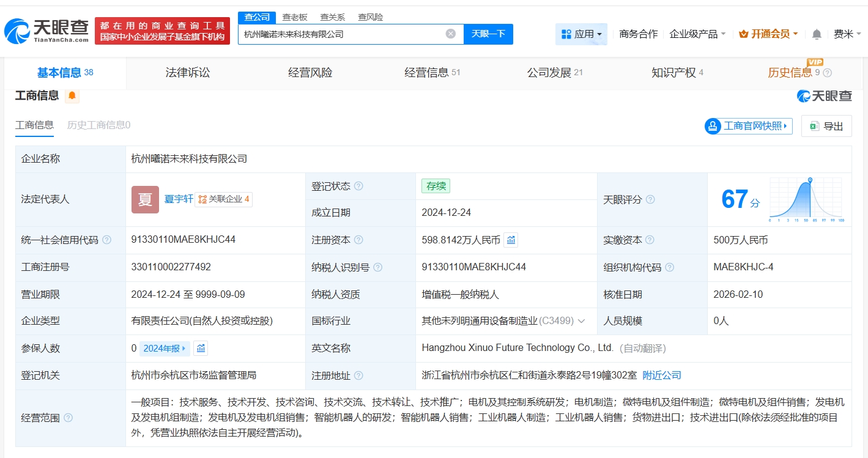
Task: Open the 企业级产品 dropdown
Action: point(697,34)
